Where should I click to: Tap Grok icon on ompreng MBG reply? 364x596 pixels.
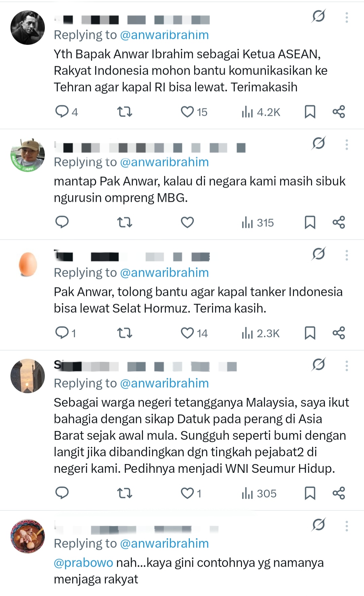pyautogui.click(x=318, y=143)
